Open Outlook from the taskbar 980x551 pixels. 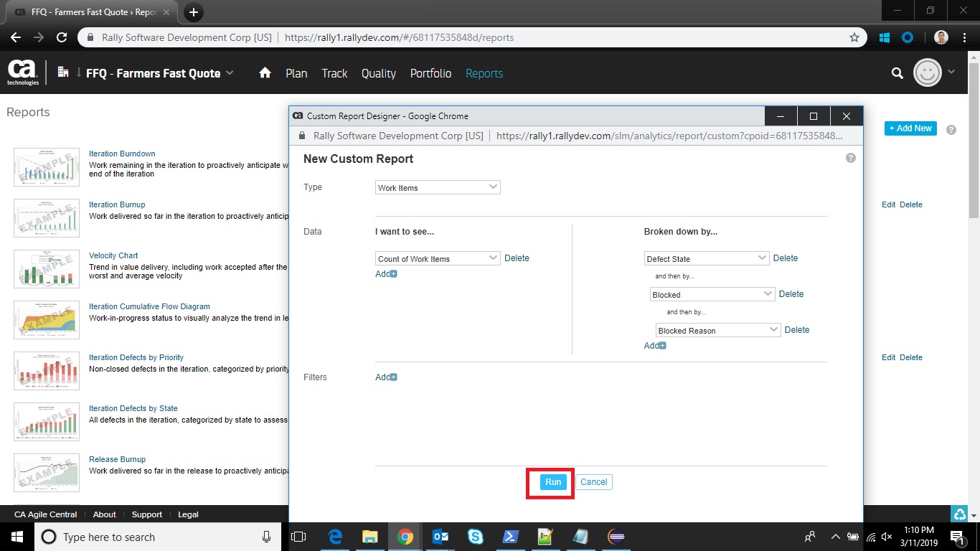point(440,537)
